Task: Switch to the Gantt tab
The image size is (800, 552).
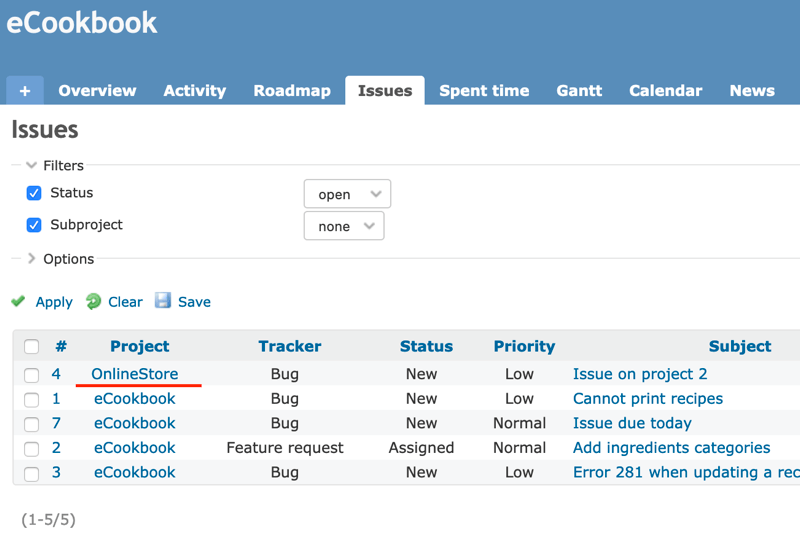Action: point(579,91)
